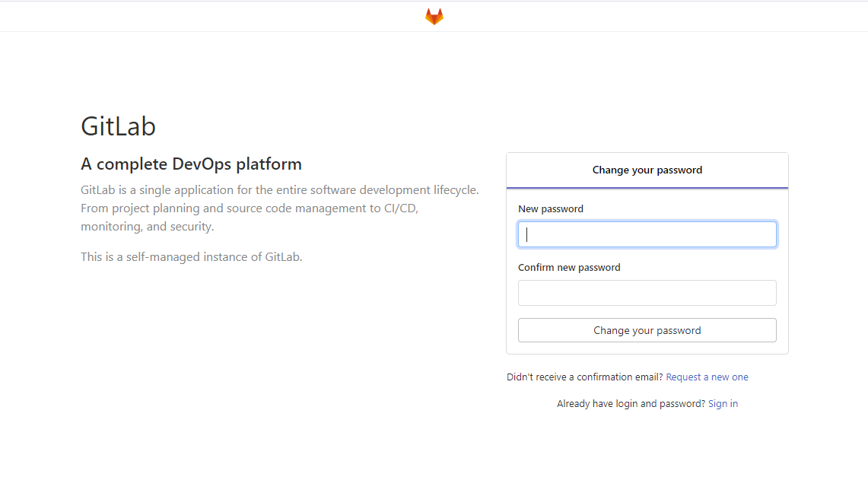The height and width of the screenshot is (477, 868).
Task: Click the line starting GitLab is a single application
Action: pos(279,190)
